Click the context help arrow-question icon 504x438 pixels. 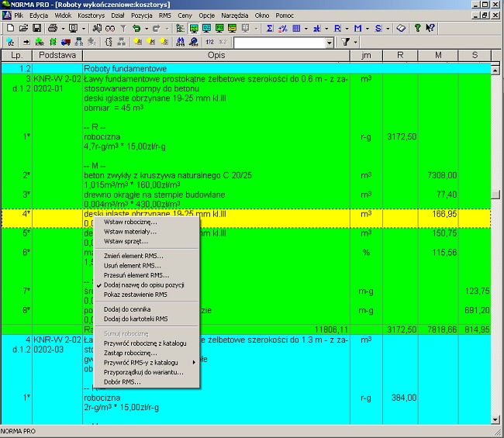pos(429,28)
